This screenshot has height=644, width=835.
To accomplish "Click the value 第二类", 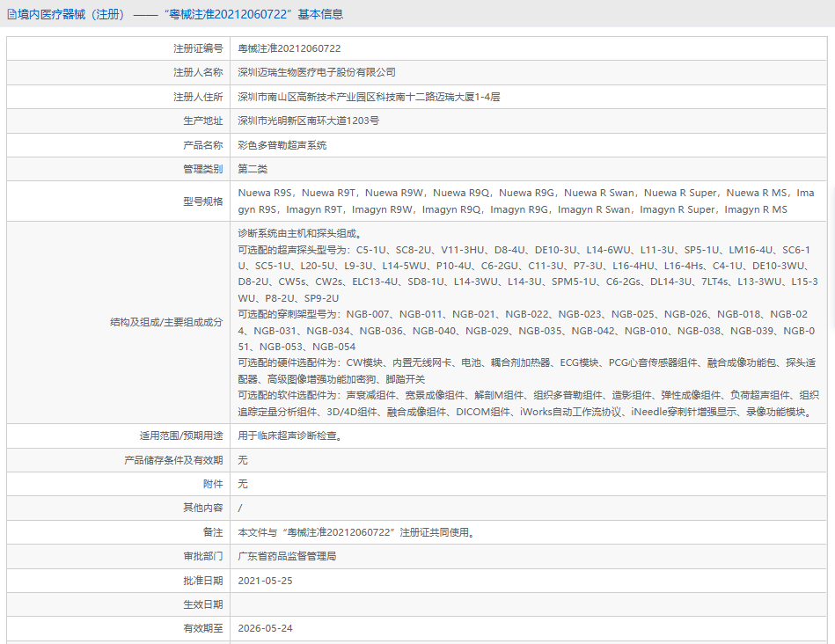I will [x=253, y=170].
